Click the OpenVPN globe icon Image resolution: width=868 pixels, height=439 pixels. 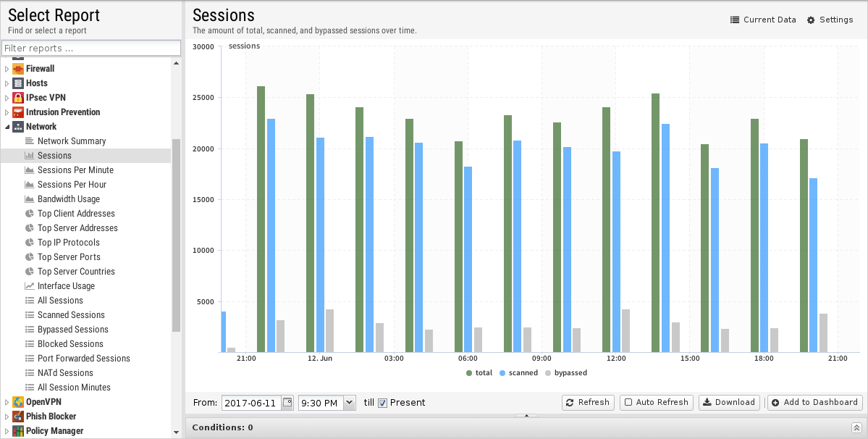17,402
